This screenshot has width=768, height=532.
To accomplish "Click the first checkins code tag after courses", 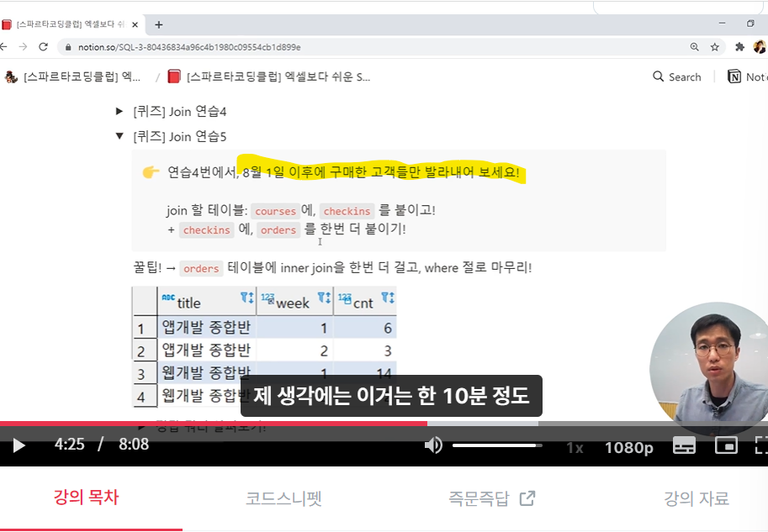I will [347, 212].
